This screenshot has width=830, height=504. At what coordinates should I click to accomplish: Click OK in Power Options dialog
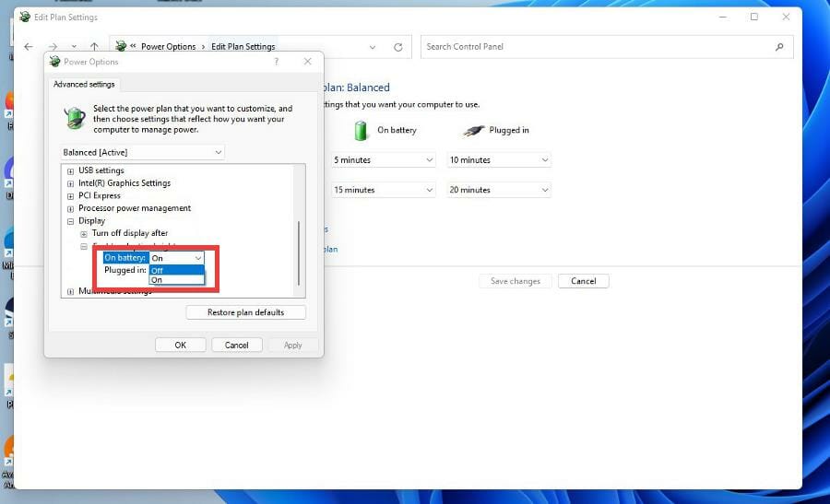(181, 345)
